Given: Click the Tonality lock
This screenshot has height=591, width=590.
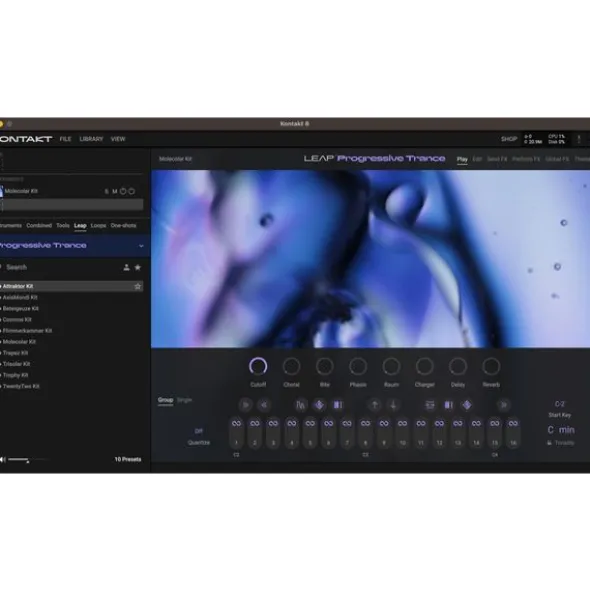Looking at the screenshot, I should 550,443.
